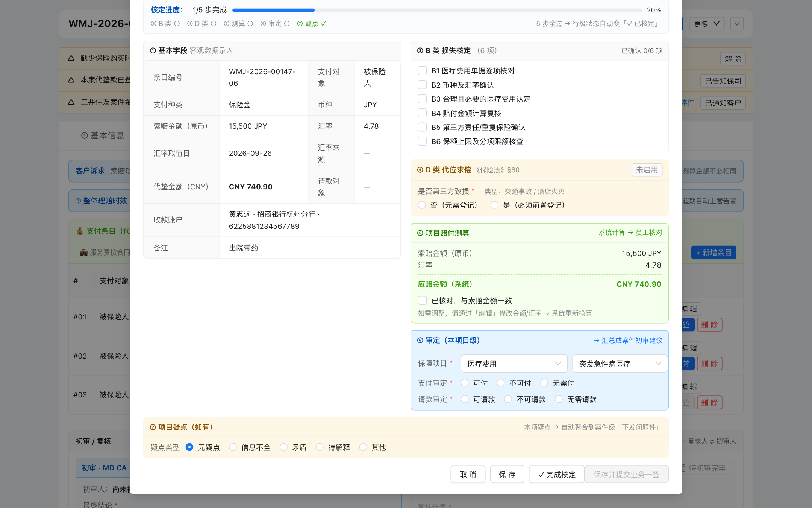Jump to ⑤ 测算 progress step

click(238, 24)
